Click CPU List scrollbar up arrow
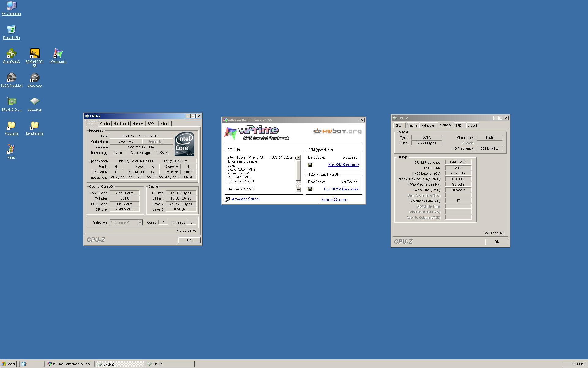588x368 pixels. [299, 158]
